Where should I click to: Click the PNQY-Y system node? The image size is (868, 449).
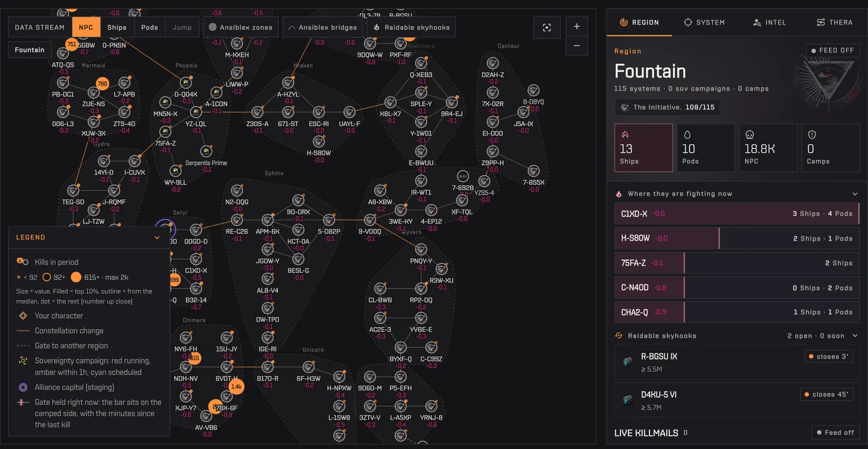421,249
